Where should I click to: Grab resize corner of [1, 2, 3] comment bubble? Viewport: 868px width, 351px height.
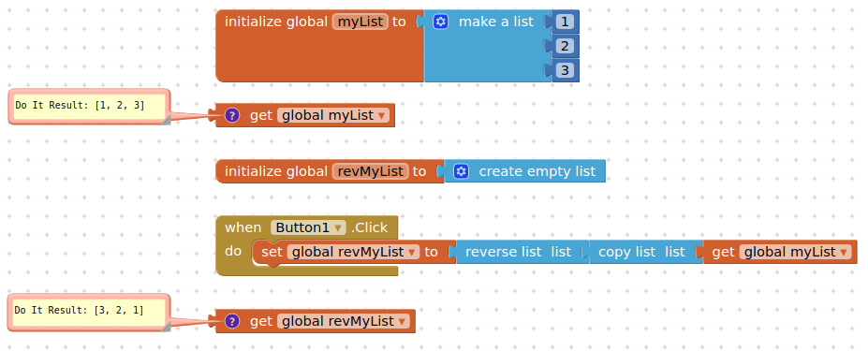click(166, 120)
